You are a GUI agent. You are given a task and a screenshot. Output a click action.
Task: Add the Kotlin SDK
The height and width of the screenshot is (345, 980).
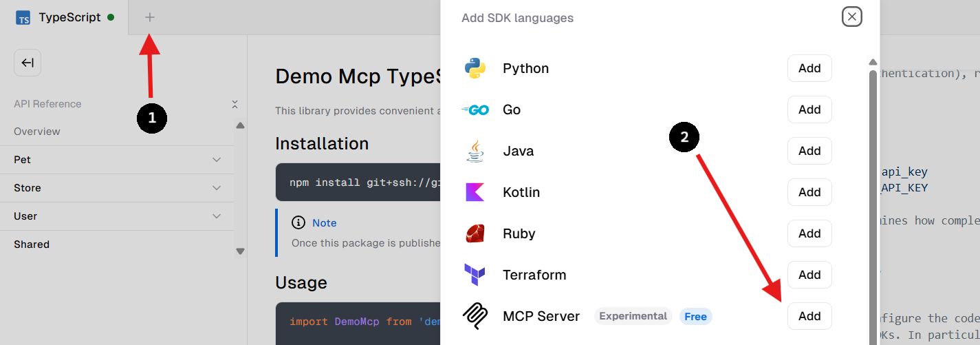pos(809,192)
